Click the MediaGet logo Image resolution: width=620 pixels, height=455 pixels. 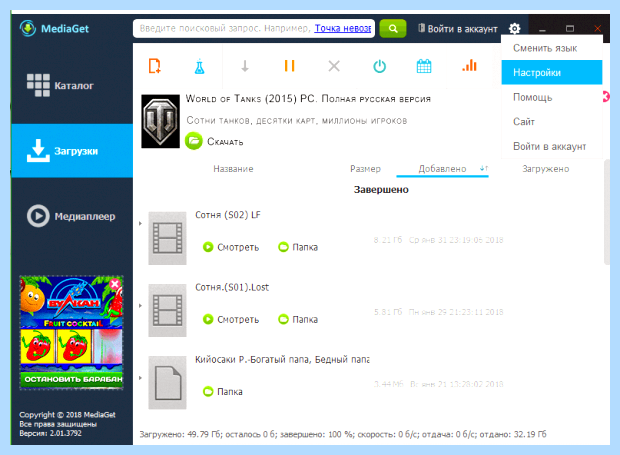coord(54,28)
